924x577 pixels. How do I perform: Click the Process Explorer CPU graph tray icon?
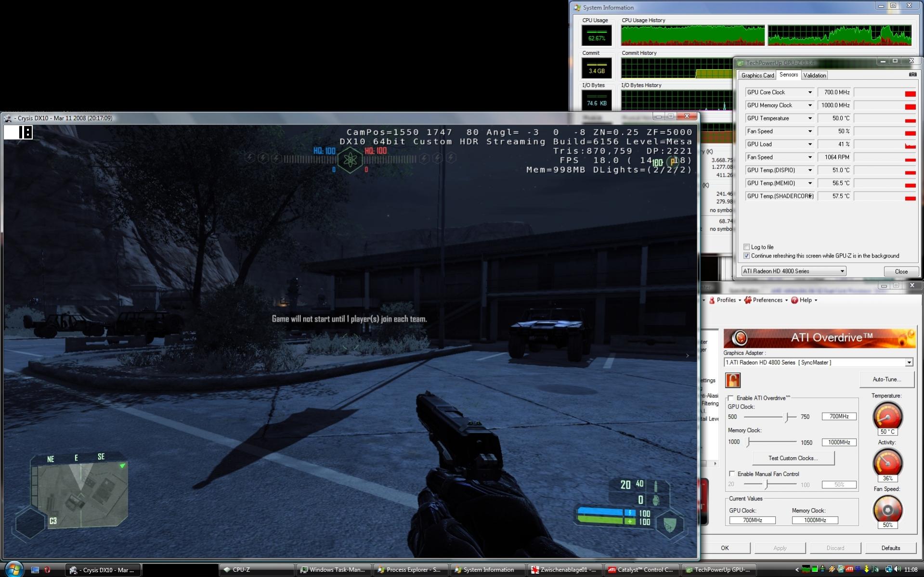coord(806,569)
